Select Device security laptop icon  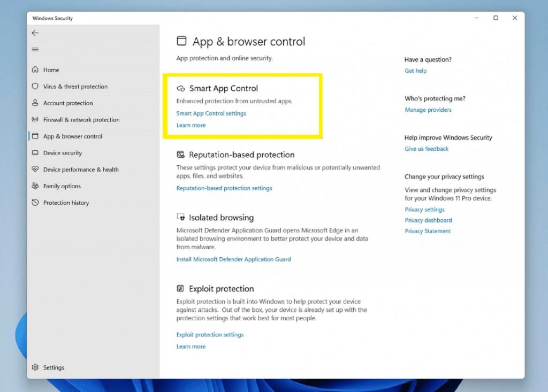pos(35,153)
